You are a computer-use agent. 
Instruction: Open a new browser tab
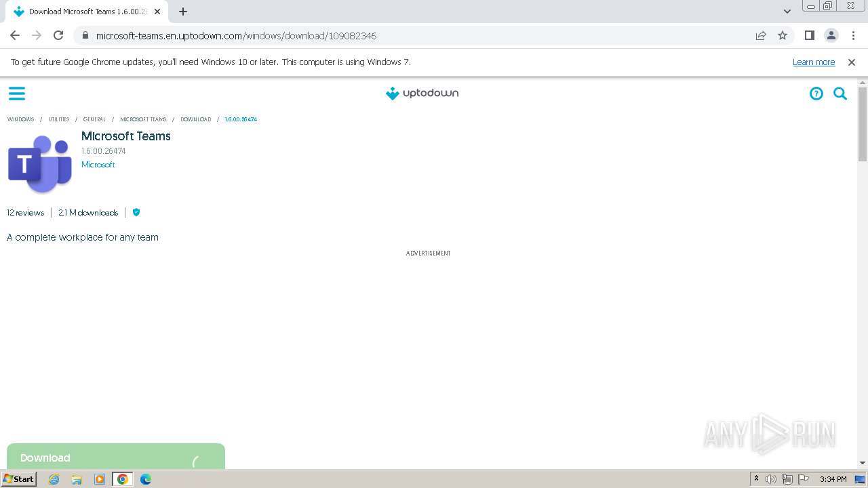coord(182,12)
